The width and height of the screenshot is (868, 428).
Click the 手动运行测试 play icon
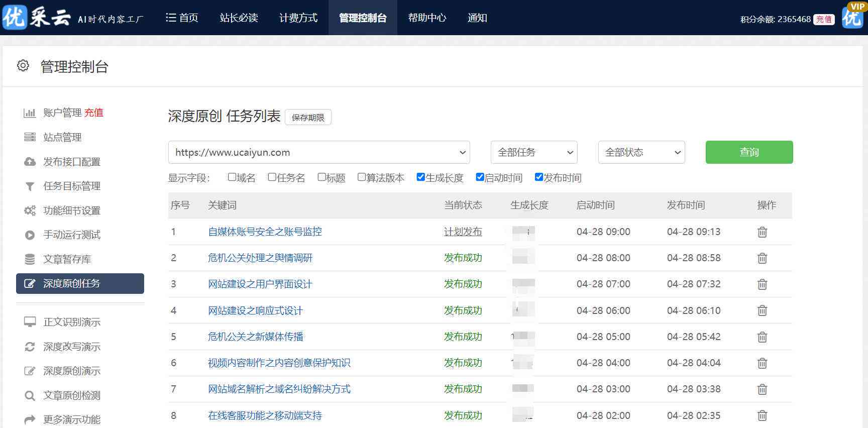(30, 235)
